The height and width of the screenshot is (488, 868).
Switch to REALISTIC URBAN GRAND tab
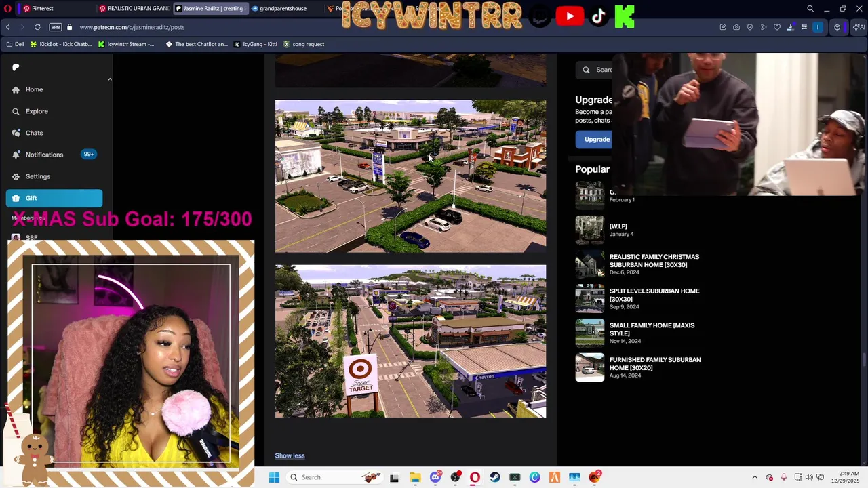[133, 9]
